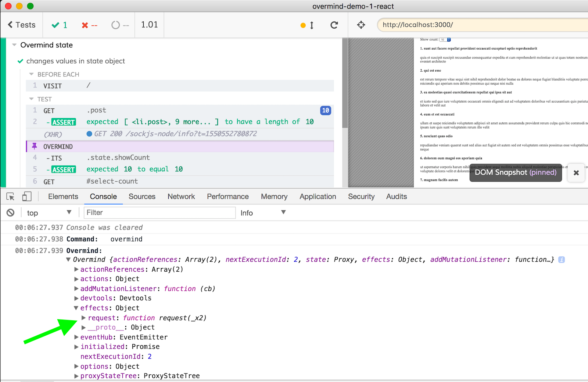
Task: Click the blue info badge beside Overmind object
Action: [561, 260]
